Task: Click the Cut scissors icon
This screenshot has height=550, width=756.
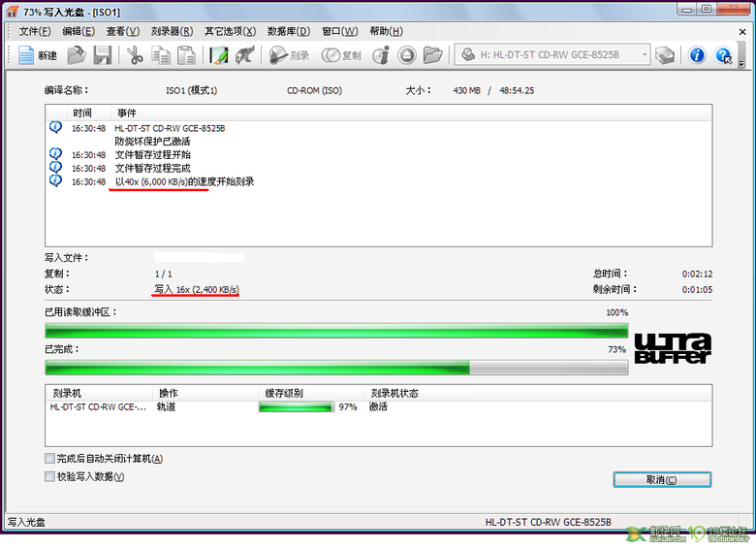Action: tap(135, 55)
